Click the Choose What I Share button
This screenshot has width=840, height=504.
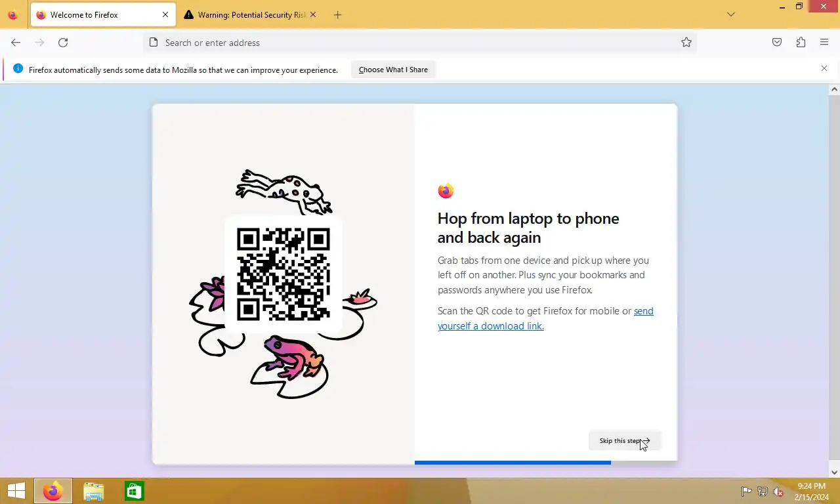point(393,70)
